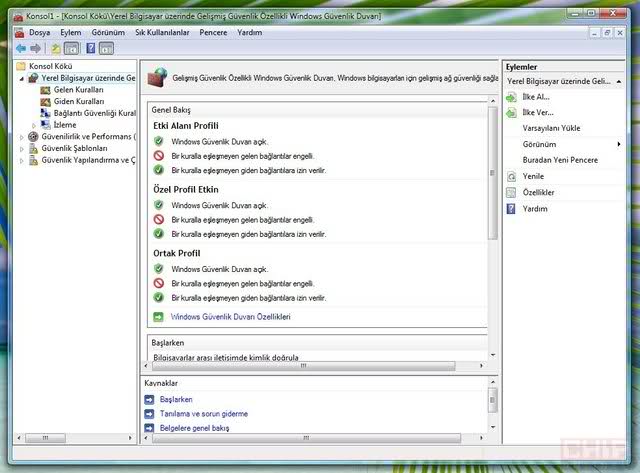Click the Gelen Kuralları tree icon
Screen dimensions: 640x473
pos(45,90)
